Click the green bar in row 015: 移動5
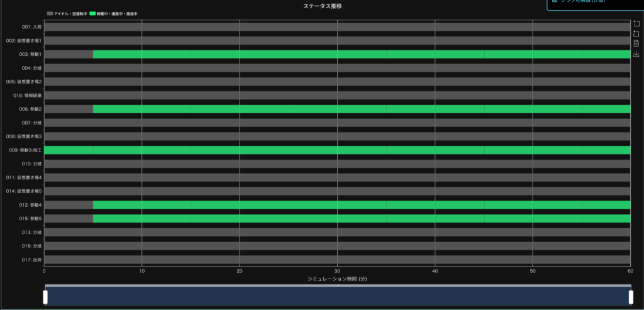 362,219
